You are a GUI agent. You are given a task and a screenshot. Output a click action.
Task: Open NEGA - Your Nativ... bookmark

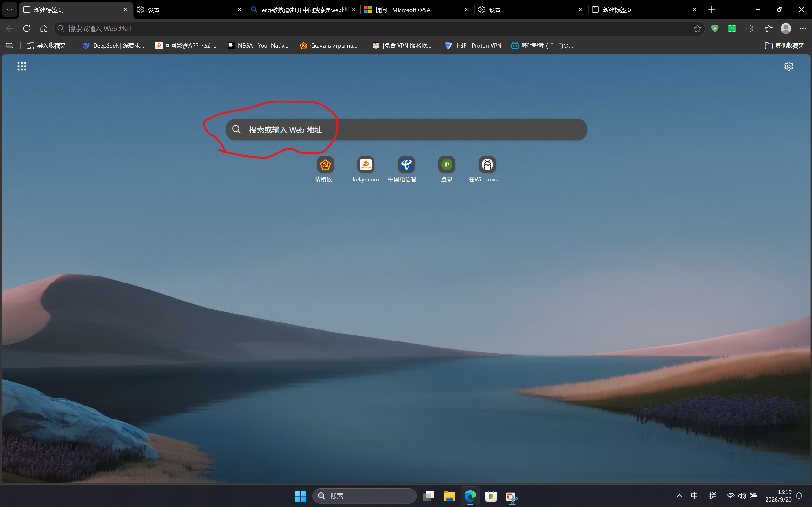[258, 46]
